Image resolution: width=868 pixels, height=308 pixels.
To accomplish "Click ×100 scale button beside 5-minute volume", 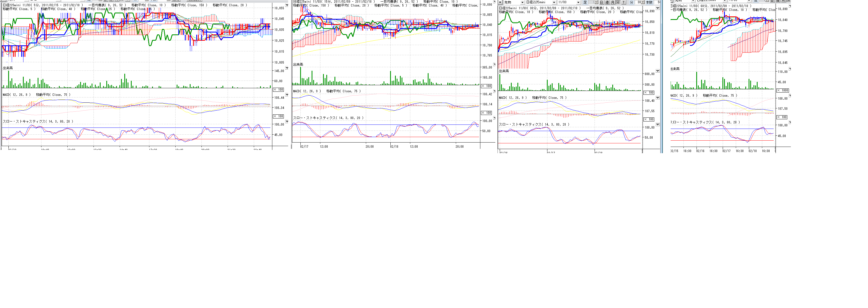I will point(278,89).
